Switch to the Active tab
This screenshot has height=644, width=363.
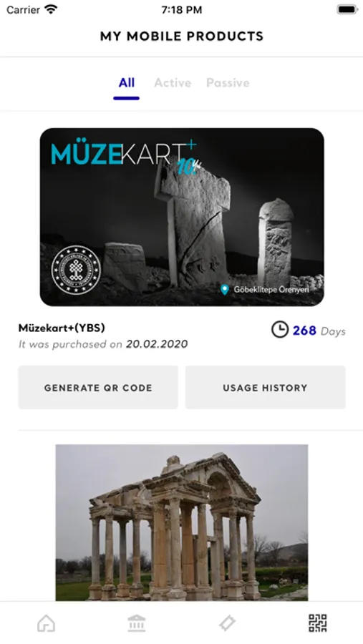173,83
